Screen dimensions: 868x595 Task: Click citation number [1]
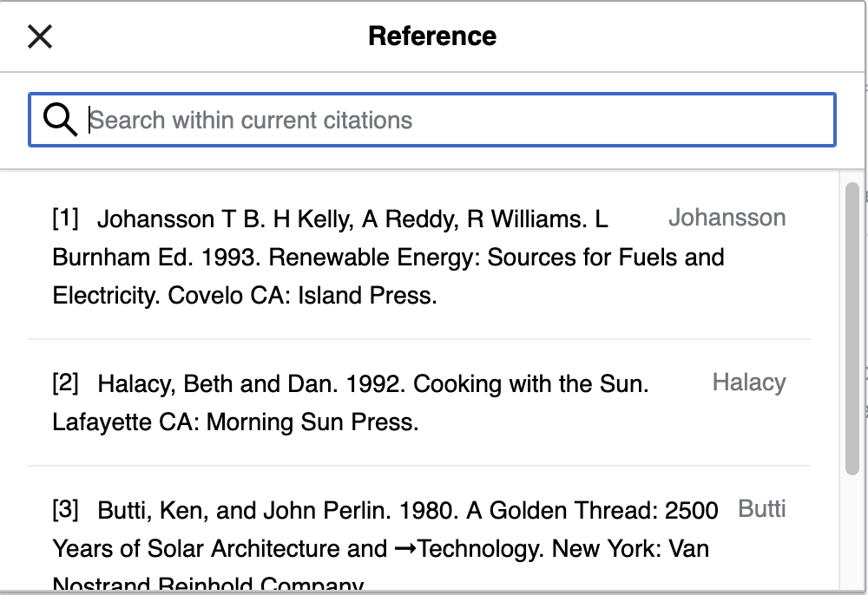tap(65, 219)
